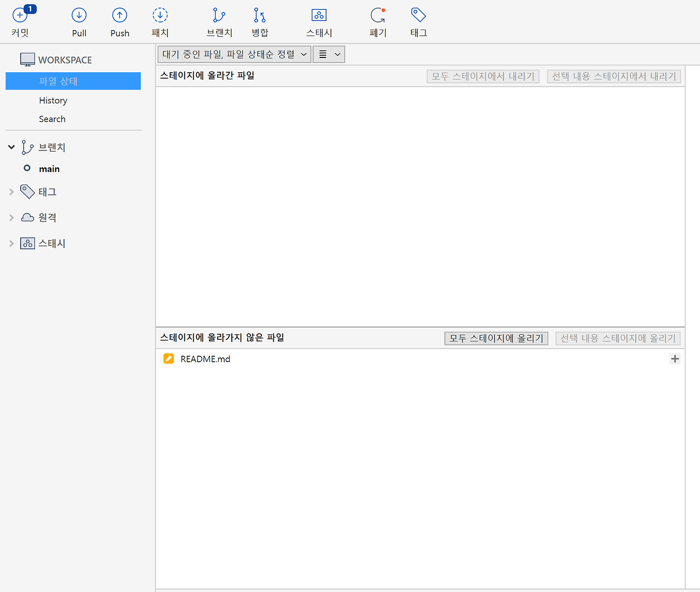
Task: Select the 파일 상태 sidebar item
Action: point(73,81)
